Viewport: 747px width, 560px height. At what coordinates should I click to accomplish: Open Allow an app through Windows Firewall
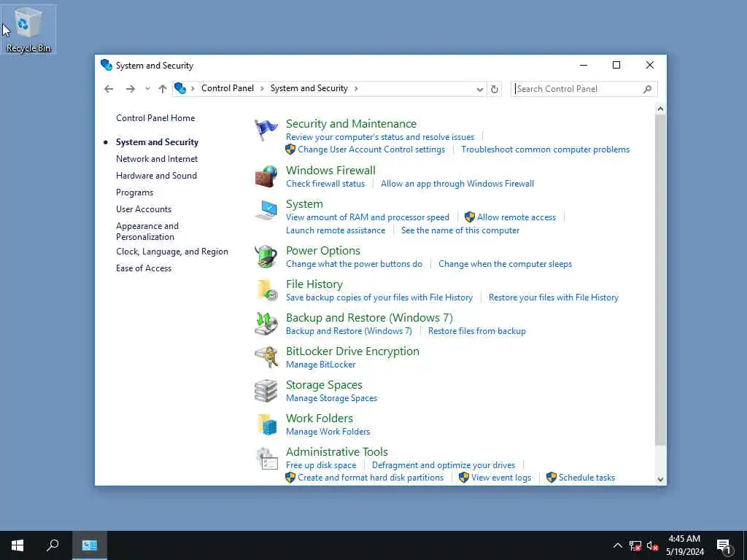(457, 184)
